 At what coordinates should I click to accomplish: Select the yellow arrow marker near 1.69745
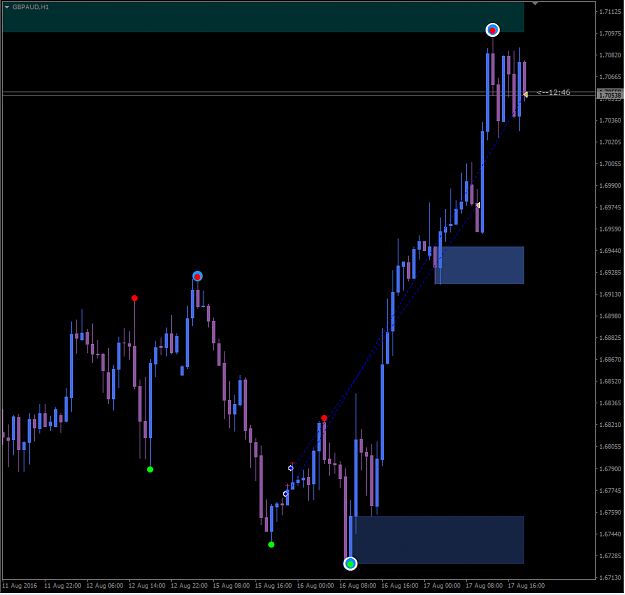[478, 205]
